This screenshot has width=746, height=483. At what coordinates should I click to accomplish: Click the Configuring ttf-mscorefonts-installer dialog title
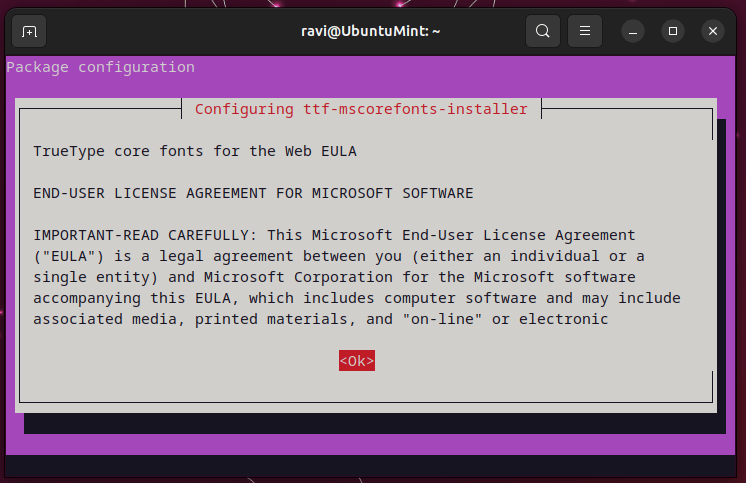coord(361,109)
